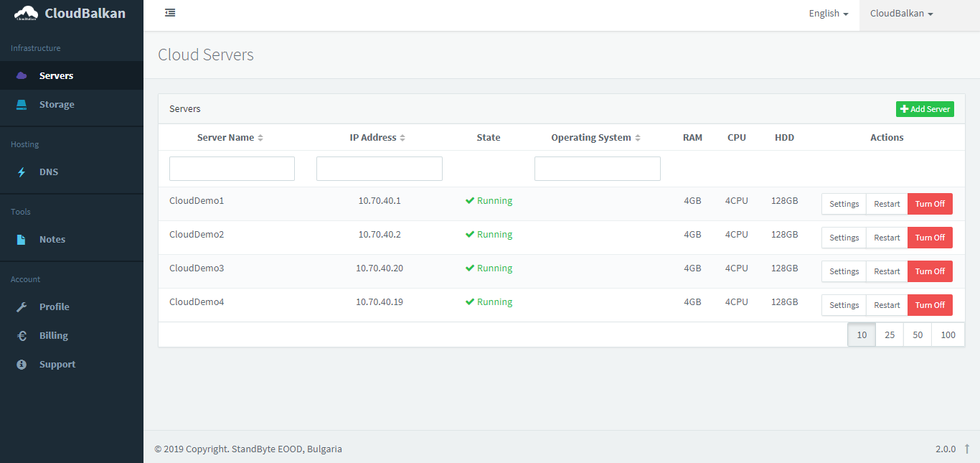Viewport: 980px width, 463px height.
Task: Sort by Operating System column arrows
Action: pyautogui.click(x=638, y=138)
